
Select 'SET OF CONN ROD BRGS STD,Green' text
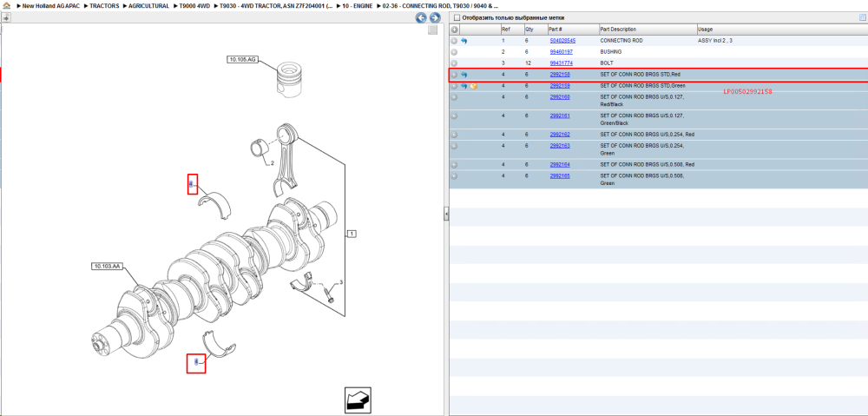pos(642,86)
